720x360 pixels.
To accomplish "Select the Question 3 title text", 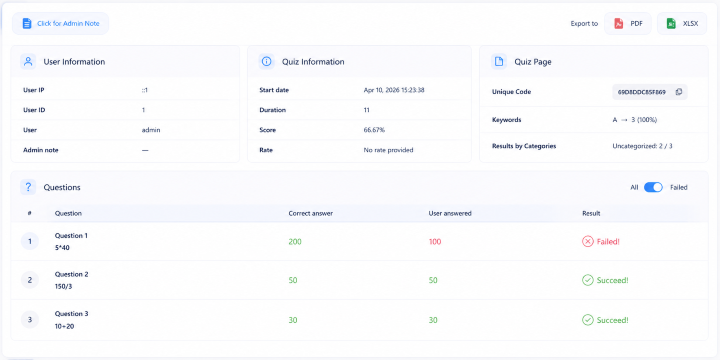I will click(72, 314).
